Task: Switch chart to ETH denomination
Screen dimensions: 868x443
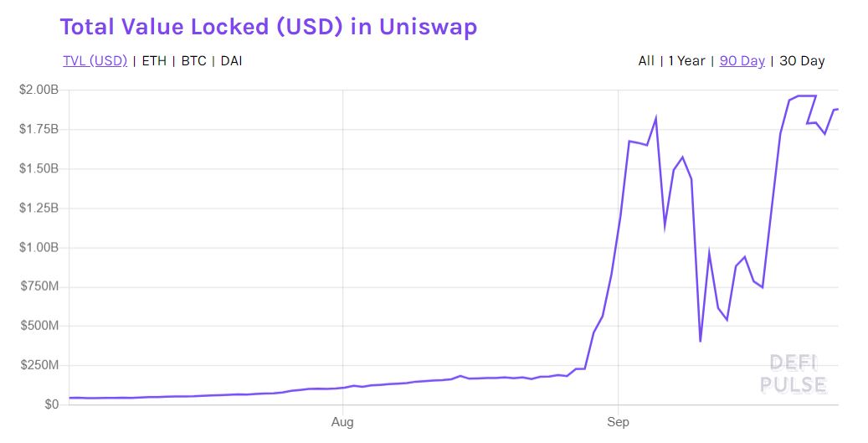Action: pyautogui.click(x=153, y=61)
